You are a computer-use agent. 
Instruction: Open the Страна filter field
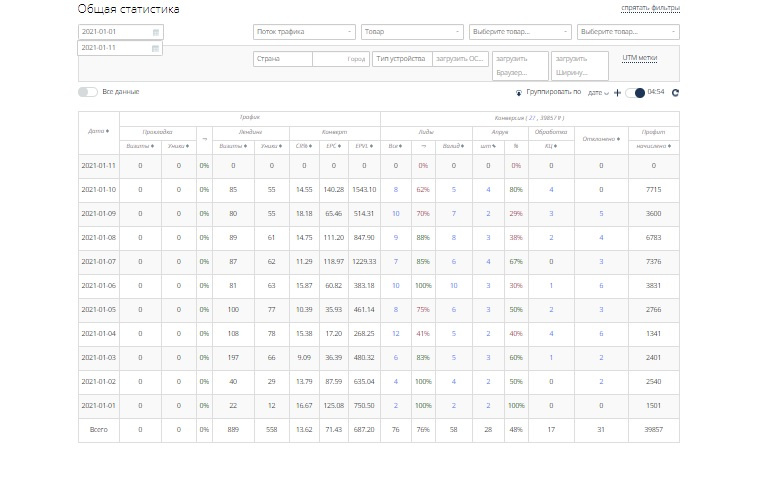[282, 59]
